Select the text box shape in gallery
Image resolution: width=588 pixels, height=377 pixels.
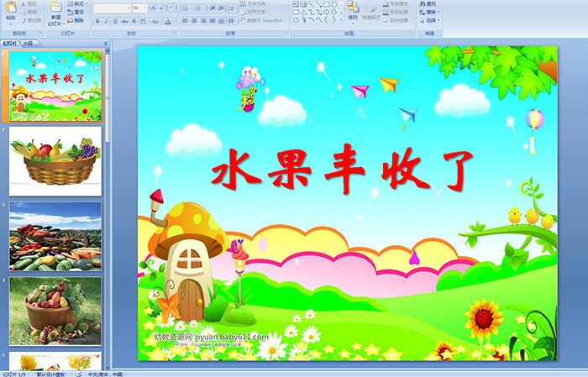pos(296,4)
